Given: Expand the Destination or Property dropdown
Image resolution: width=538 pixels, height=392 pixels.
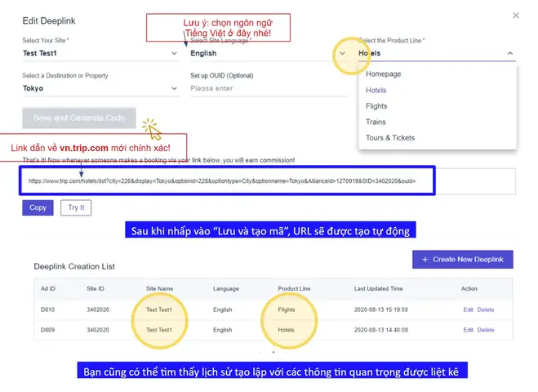Looking at the screenshot, I should click(175, 89).
